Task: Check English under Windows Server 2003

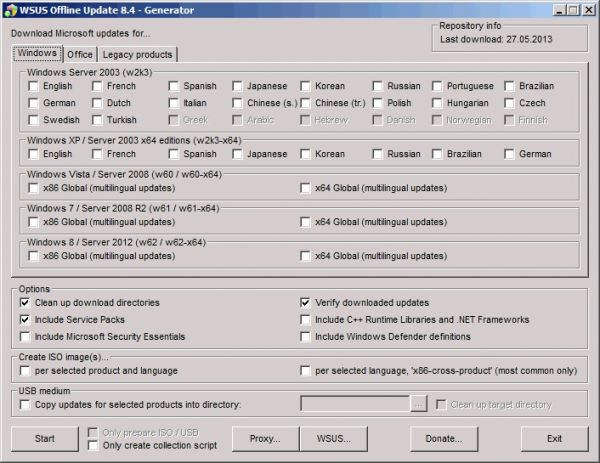Action: (x=33, y=86)
